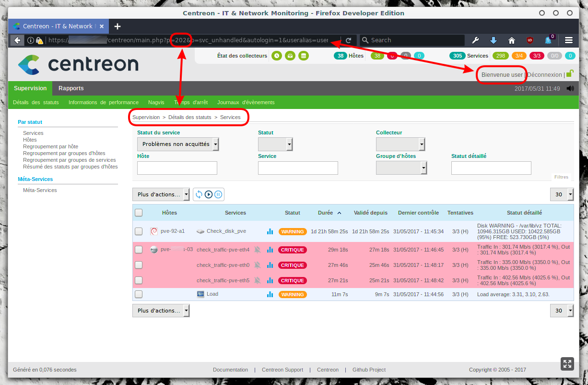Click inside the Hôte search field
588x385 pixels.
[x=177, y=168]
